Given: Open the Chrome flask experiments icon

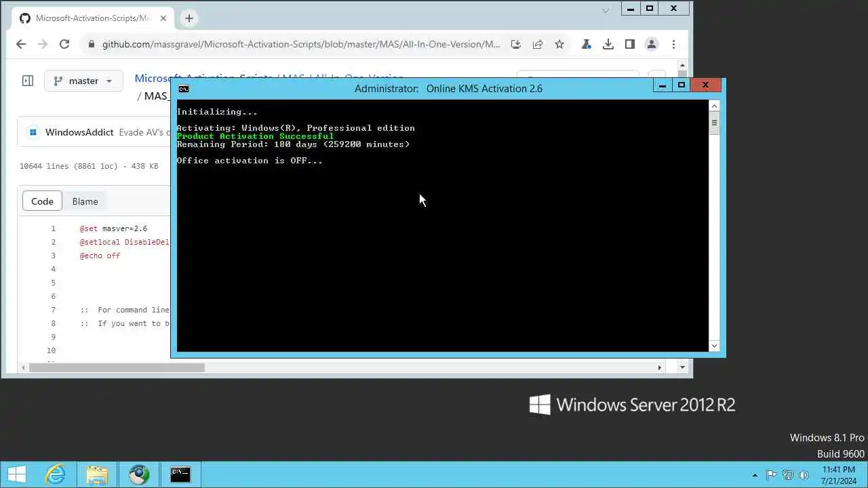Looking at the screenshot, I should click(x=587, y=44).
